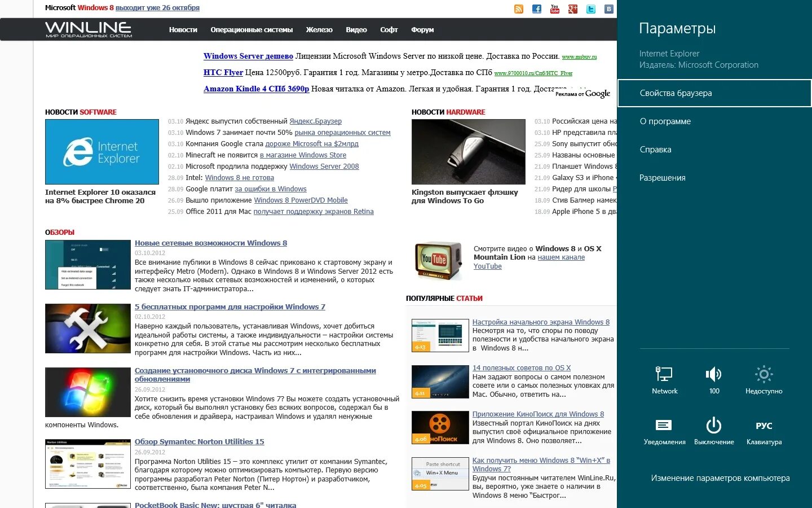Image resolution: width=812 pixels, height=508 pixels.
Task: Click network features article thumbnail
Action: tap(88, 265)
